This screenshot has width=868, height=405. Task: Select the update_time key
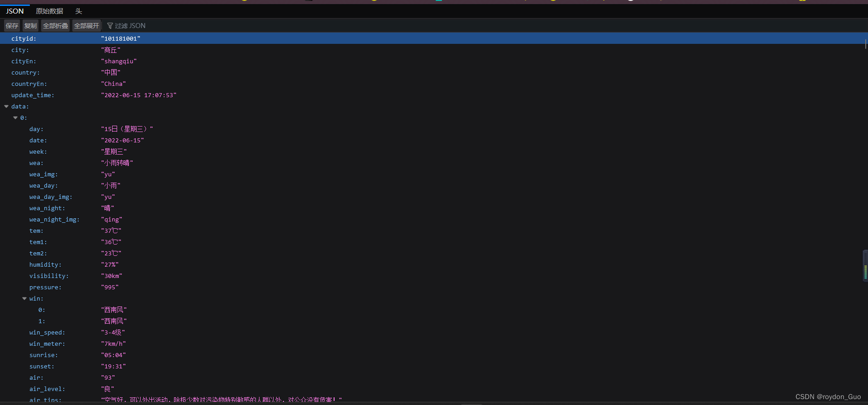[x=33, y=95]
